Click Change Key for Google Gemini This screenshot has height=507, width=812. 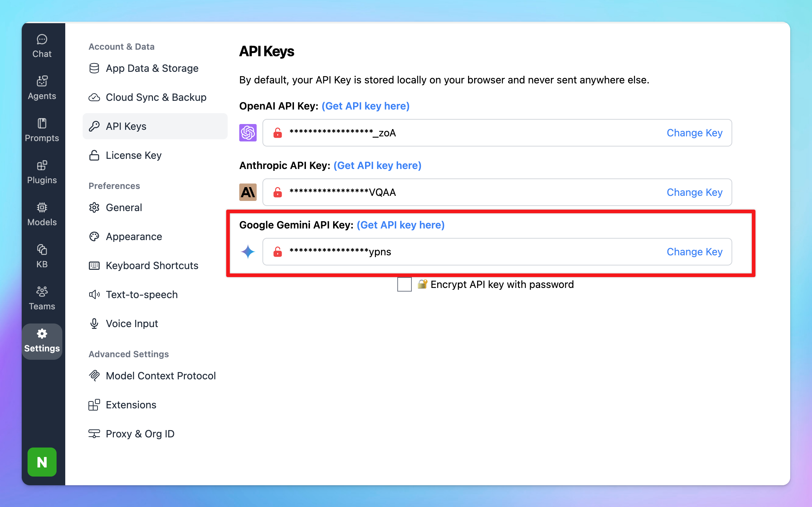tap(694, 252)
